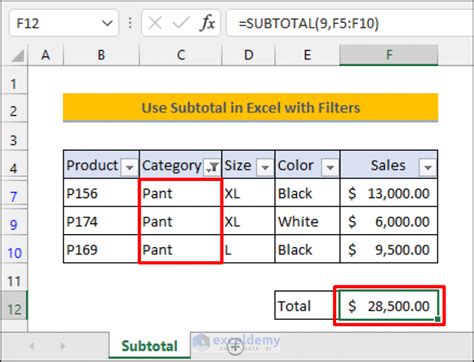Click cell containing P169
Screen dimensions: 474x362
[101, 249]
